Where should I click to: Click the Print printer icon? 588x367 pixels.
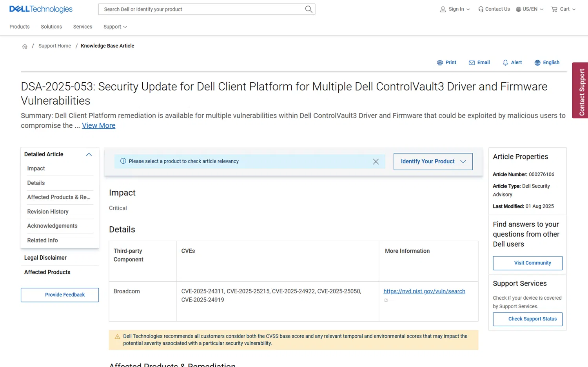pos(440,63)
